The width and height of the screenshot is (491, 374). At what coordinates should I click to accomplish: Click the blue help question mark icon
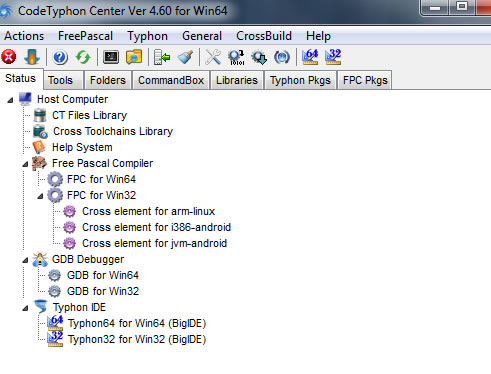[x=60, y=57]
